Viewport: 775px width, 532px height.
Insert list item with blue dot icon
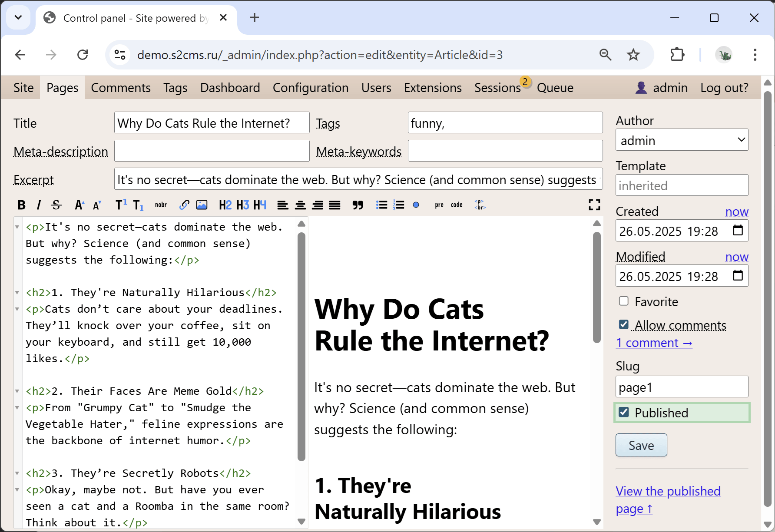pos(416,205)
